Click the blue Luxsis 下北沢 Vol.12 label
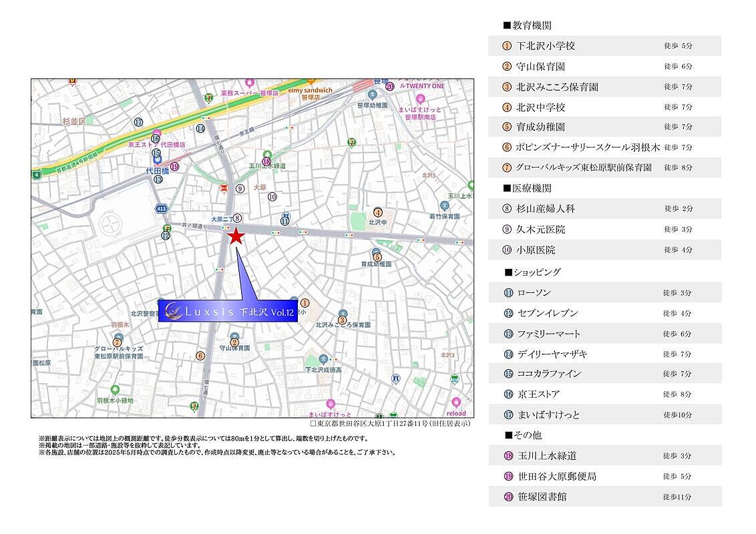Viewport: 756px width, 534px height. [228, 310]
